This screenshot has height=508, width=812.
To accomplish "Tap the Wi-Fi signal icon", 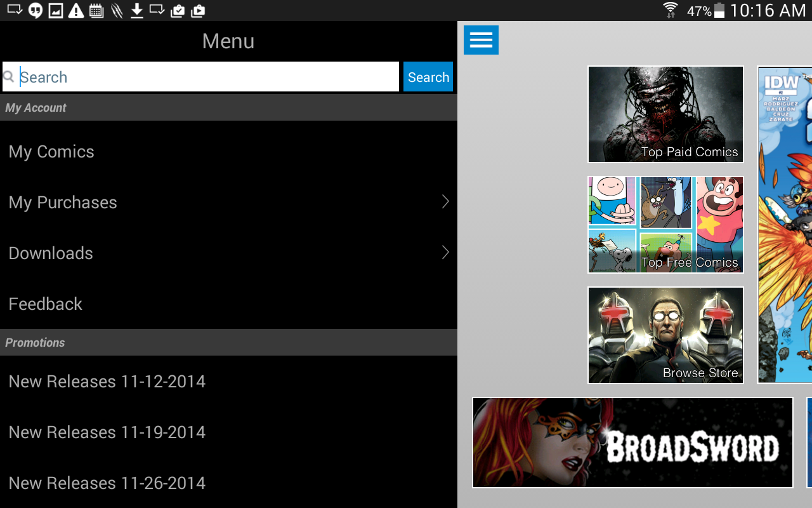I will click(671, 10).
